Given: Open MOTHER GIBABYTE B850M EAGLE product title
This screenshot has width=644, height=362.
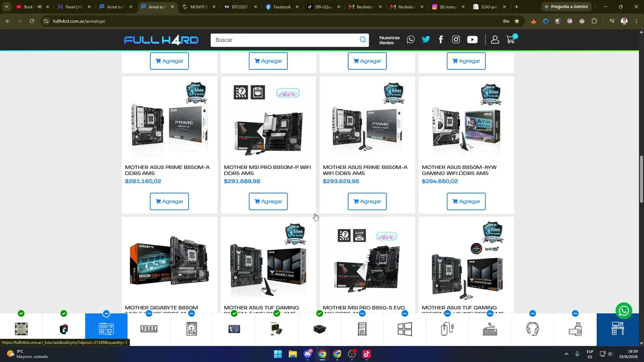Looking at the screenshot, I should point(161,310).
